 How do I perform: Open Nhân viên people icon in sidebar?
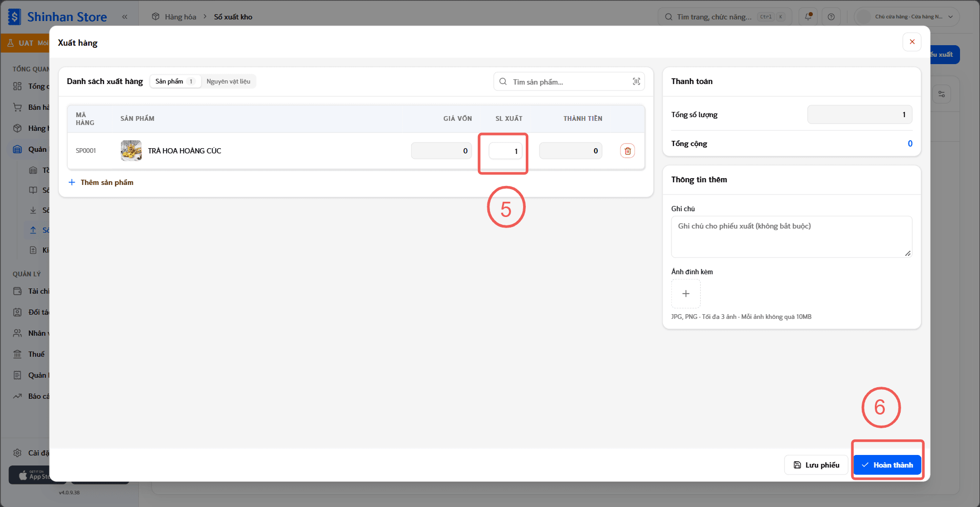click(18, 333)
